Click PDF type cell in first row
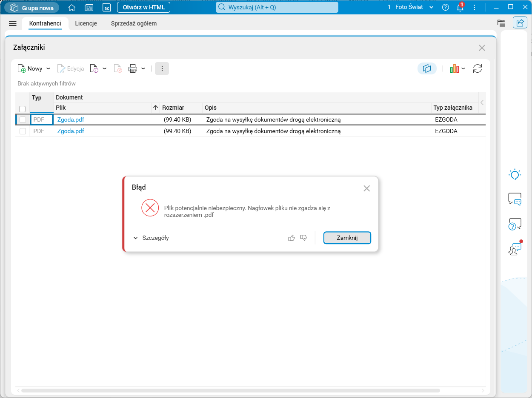Image resolution: width=532 pixels, height=398 pixels. 42,120
